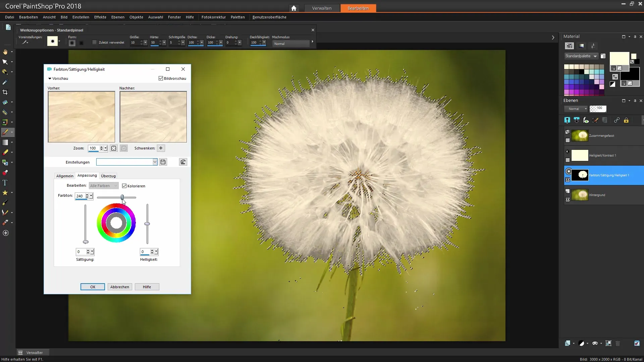Select the square brush shape
644x362 pixels.
pyautogui.click(x=82, y=43)
